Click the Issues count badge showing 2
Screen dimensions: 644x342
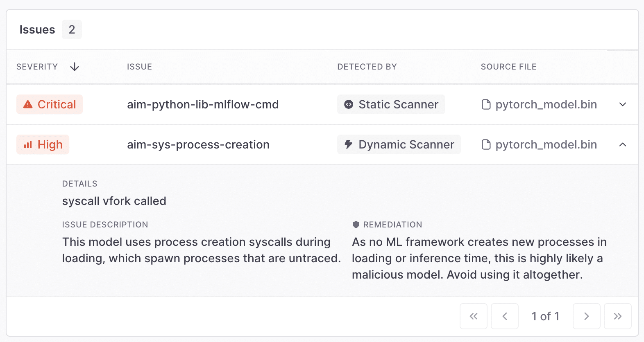pyautogui.click(x=72, y=29)
